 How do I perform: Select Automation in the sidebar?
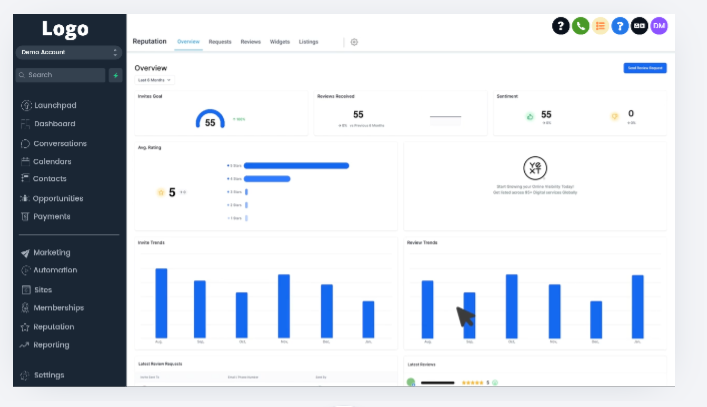point(55,270)
